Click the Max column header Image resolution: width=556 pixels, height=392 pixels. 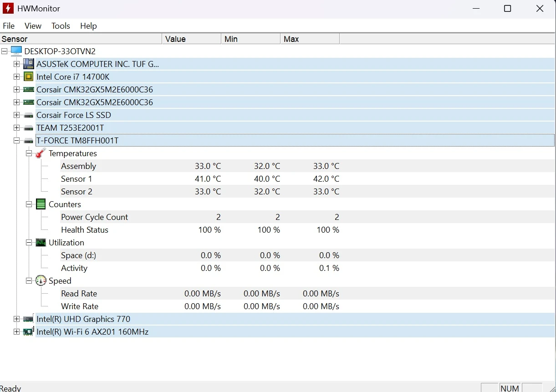click(310, 39)
